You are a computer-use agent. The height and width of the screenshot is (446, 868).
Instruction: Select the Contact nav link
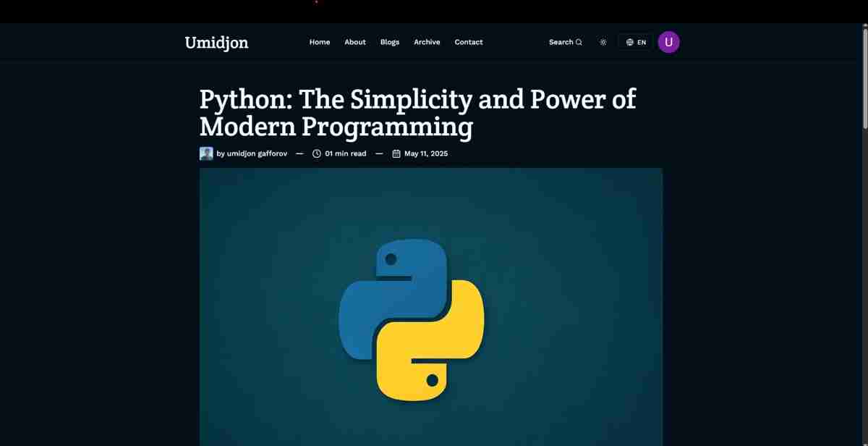(469, 42)
